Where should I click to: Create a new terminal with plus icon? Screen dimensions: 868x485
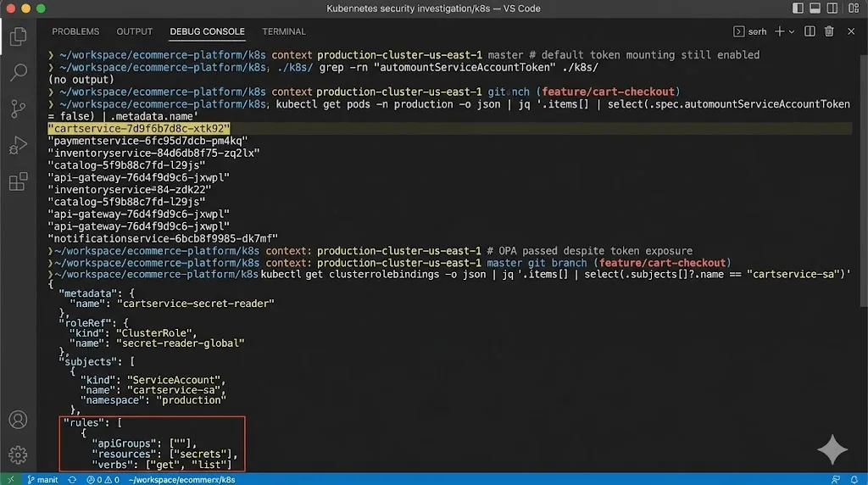pos(780,31)
